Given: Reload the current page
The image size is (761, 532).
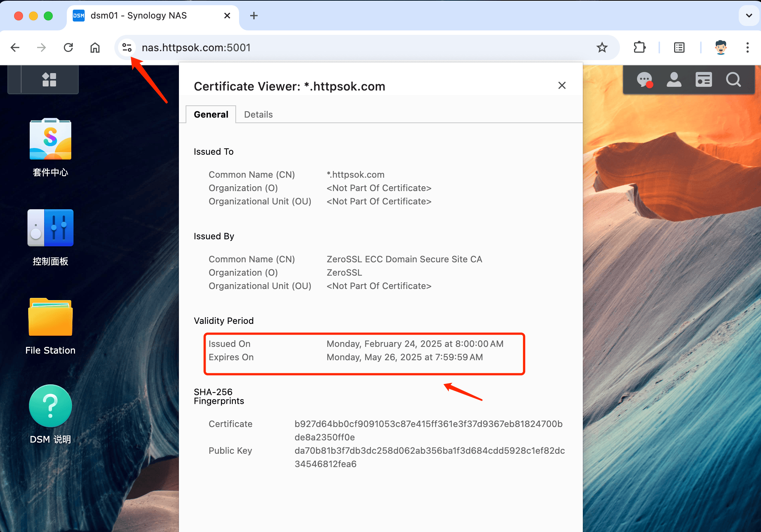Looking at the screenshot, I should [68, 47].
